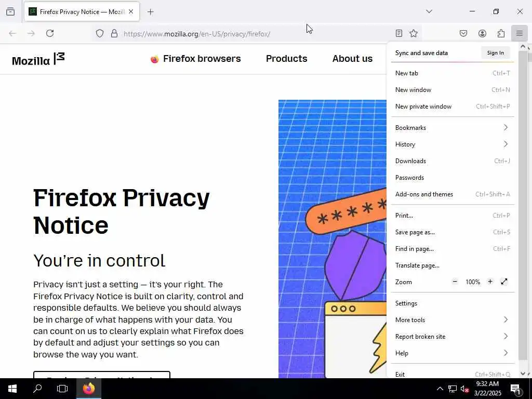Click the privacy illustration image

pos(332,239)
